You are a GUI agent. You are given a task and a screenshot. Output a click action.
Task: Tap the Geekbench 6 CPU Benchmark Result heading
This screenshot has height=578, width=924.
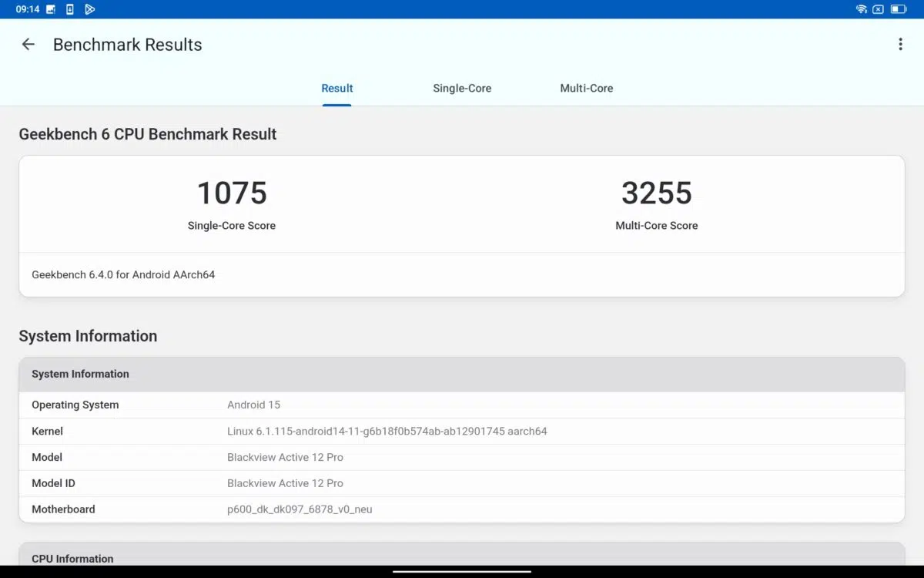[x=148, y=134]
